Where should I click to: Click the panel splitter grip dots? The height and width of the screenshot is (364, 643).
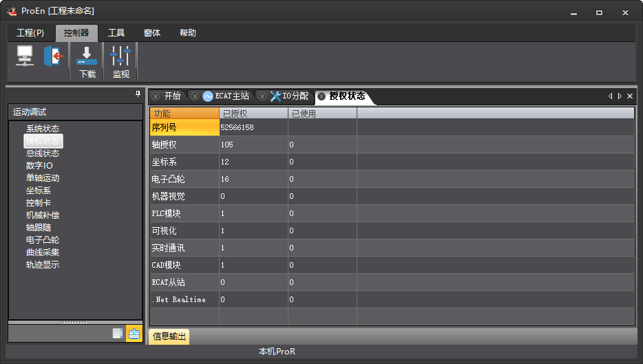(x=74, y=323)
